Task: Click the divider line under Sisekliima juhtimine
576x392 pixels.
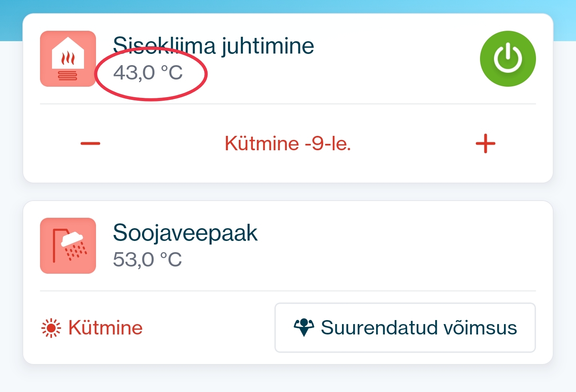Action: tap(288, 104)
